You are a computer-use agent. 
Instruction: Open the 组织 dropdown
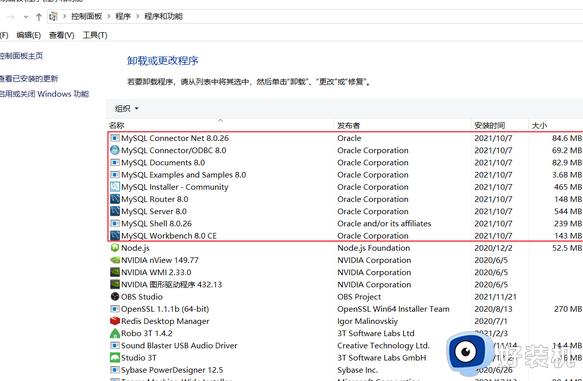point(127,109)
